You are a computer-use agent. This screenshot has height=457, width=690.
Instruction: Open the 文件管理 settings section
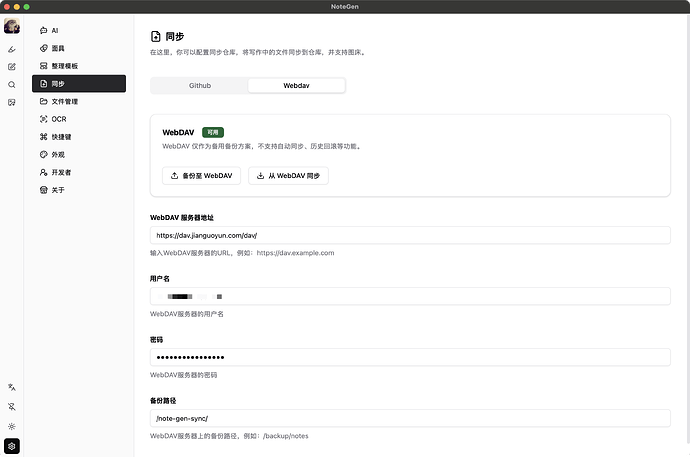click(79, 101)
